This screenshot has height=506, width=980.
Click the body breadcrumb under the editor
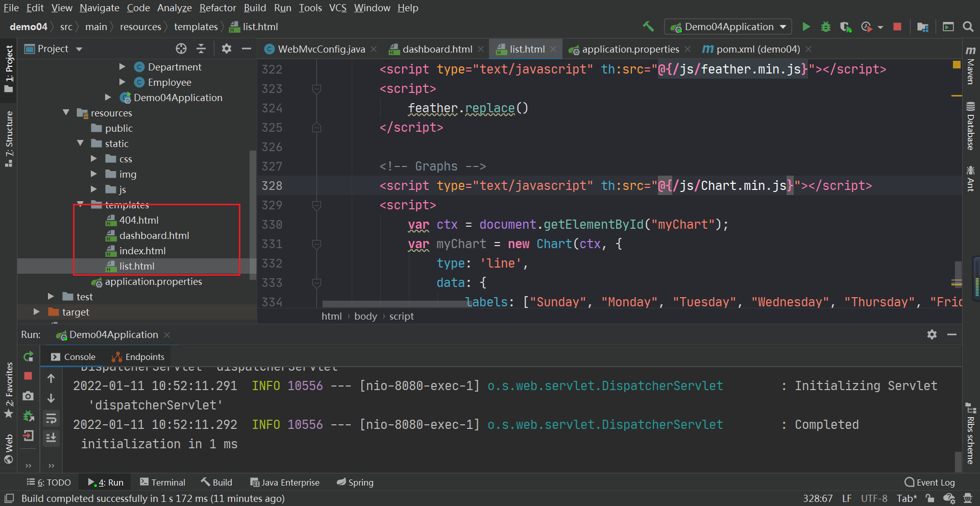tap(365, 316)
